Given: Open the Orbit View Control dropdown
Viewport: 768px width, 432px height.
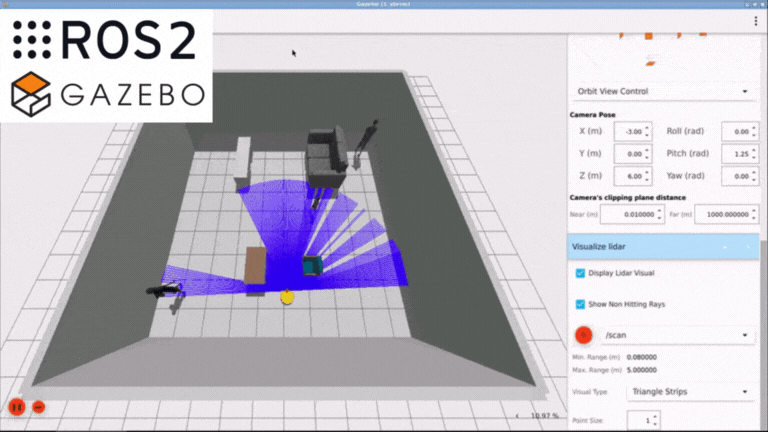Looking at the screenshot, I should [x=661, y=91].
